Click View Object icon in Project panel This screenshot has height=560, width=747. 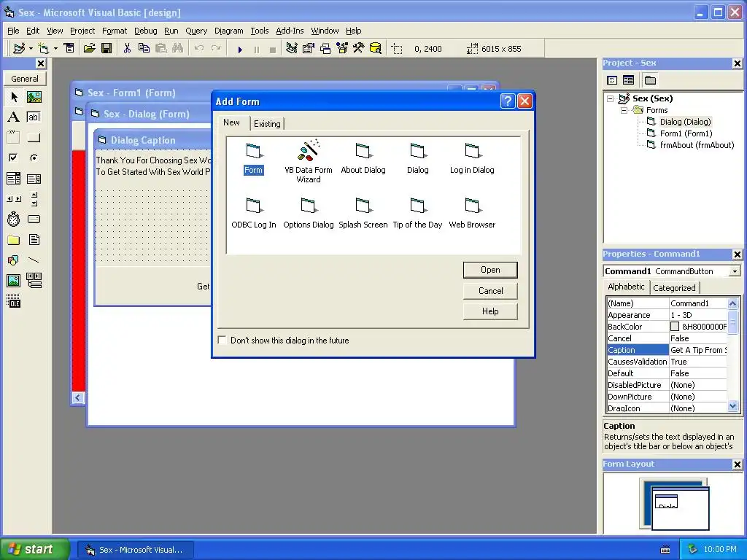tap(628, 80)
